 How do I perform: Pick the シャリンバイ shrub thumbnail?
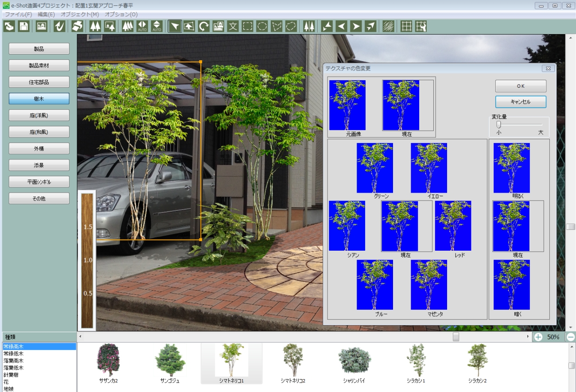coord(354,363)
